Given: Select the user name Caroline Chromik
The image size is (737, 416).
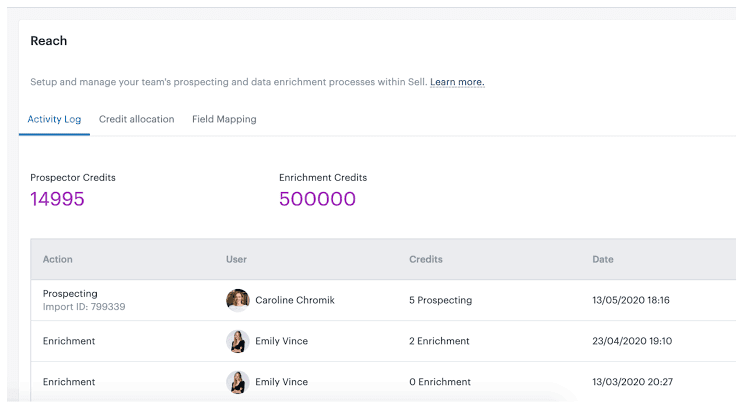Looking at the screenshot, I should tap(294, 300).
